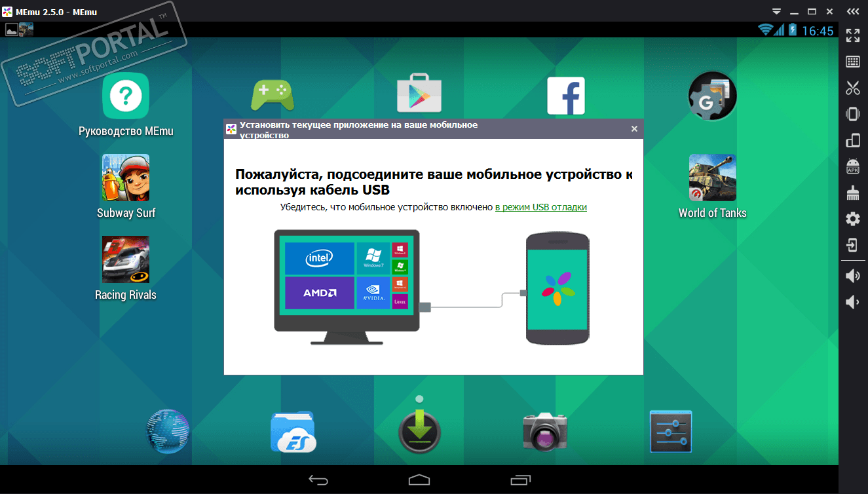The height and width of the screenshot is (494, 868).
Task: Open the Camera app in dock
Action: pos(545,431)
